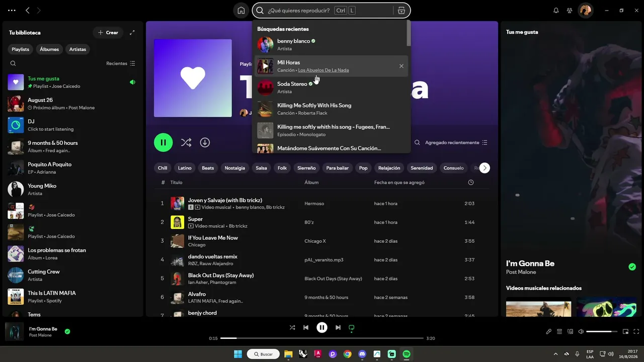Screen dimensions: 644x362
Task: Open Discord from the taskbar
Action: pos(362,354)
